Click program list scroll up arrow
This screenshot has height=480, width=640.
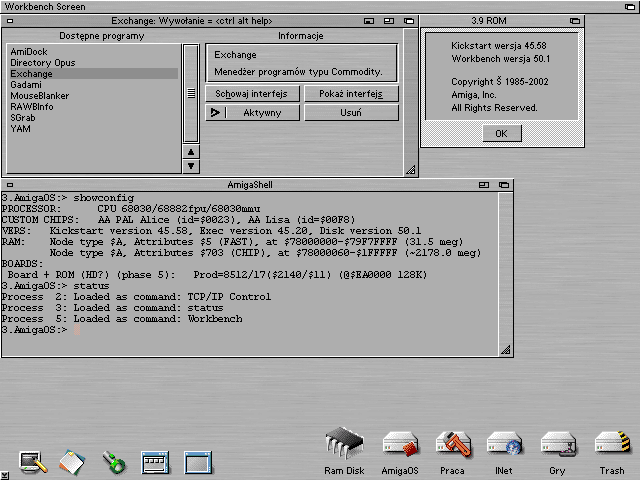click(x=191, y=152)
